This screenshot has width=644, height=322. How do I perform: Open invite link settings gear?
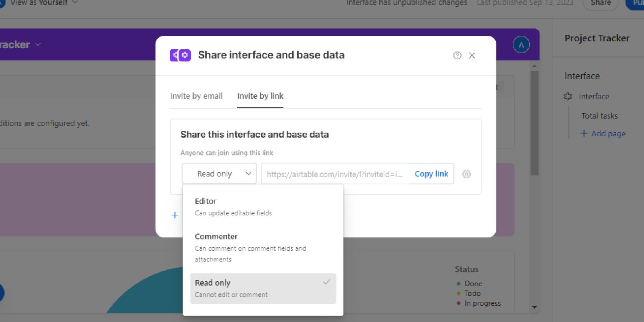point(467,174)
